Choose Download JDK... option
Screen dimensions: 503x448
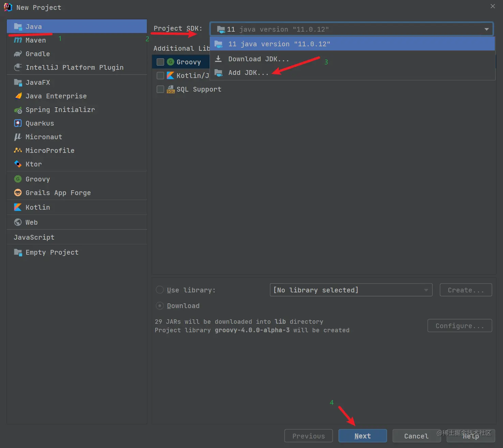pos(352,59)
